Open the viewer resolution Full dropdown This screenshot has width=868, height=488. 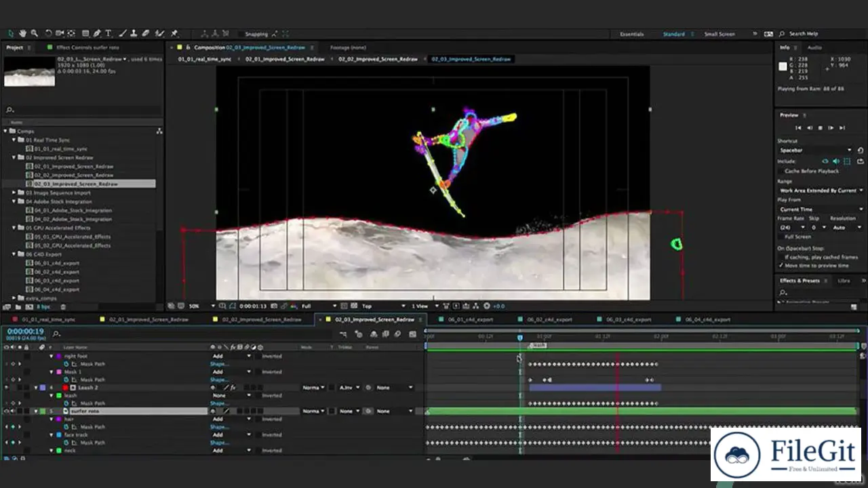click(319, 306)
